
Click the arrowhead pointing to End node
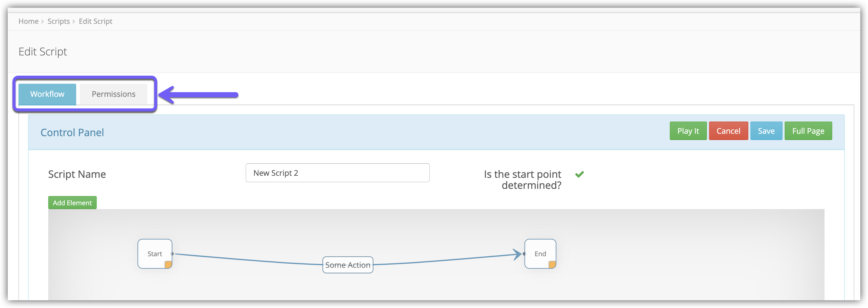pos(517,254)
